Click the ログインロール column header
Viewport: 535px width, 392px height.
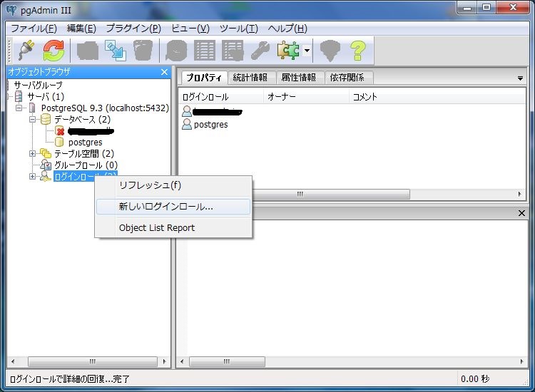(220, 97)
